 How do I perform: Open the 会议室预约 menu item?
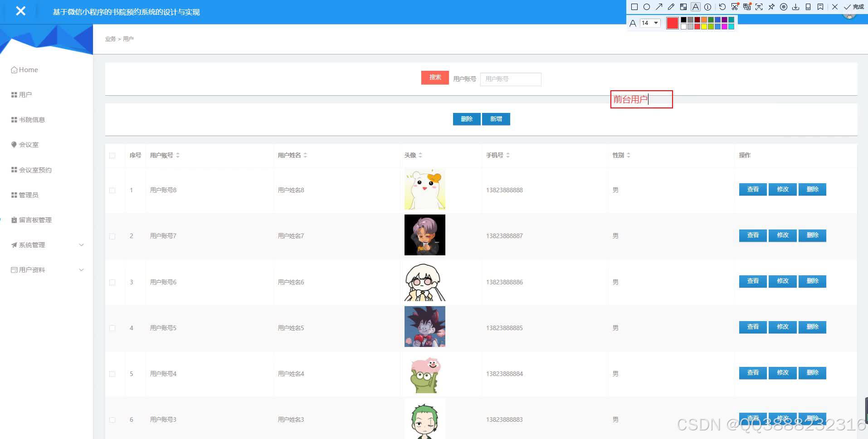pyautogui.click(x=35, y=170)
